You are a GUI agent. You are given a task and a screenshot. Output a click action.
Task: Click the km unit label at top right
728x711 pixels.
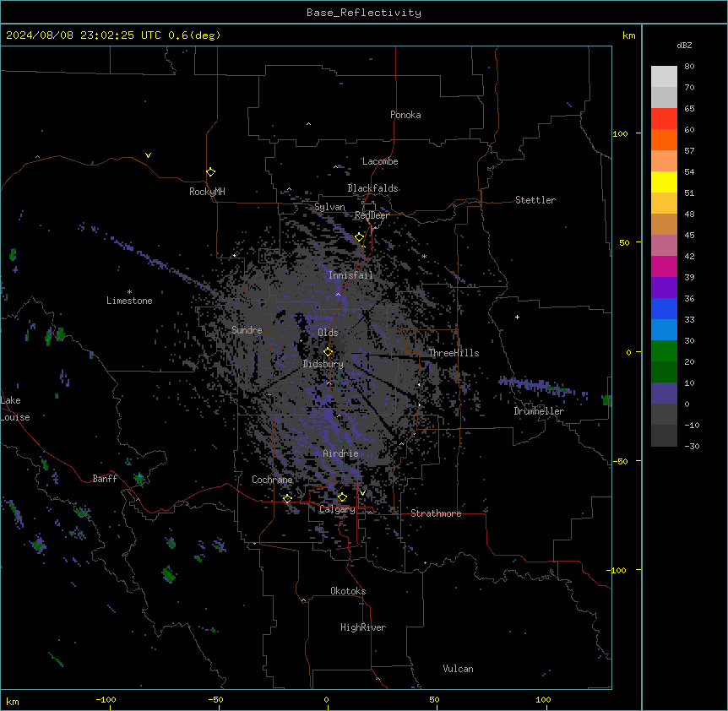(628, 35)
